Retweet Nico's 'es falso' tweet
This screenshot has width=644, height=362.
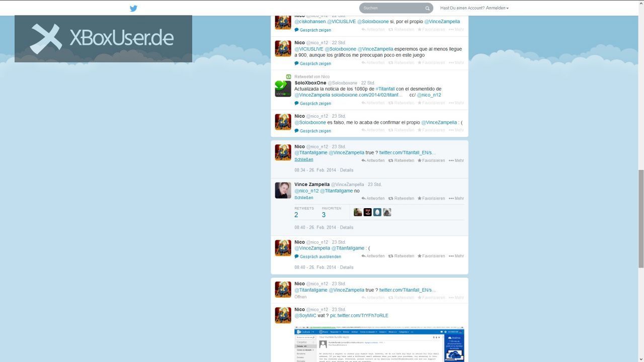click(401, 130)
